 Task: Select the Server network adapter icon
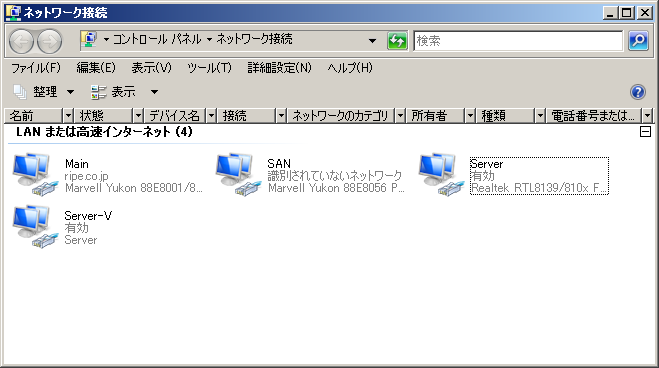(x=441, y=174)
